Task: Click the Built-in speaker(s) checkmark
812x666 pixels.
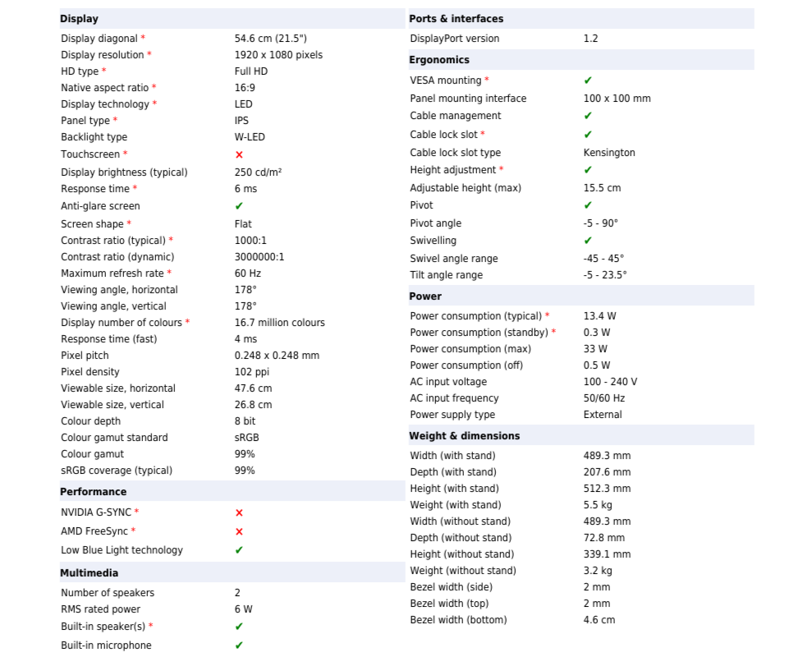Action: pos(239,627)
